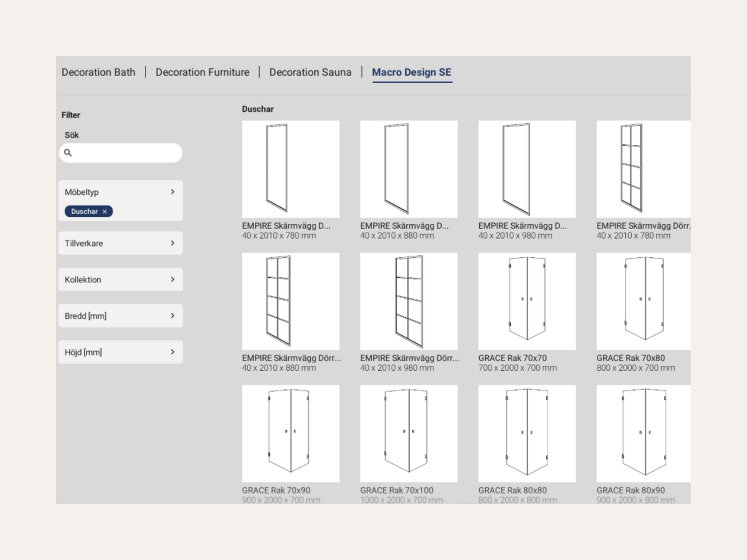Viewport: 747px width, 560px height.
Task: Select GRACE Rak 70x100 shower thumbnail
Action: (x=409, y=433)
